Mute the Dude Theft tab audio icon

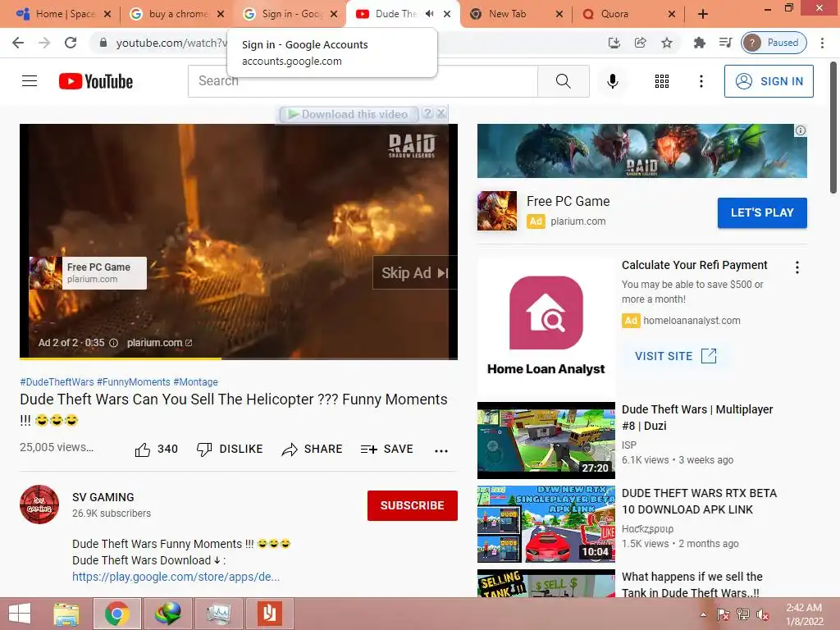tap(429, 14)
